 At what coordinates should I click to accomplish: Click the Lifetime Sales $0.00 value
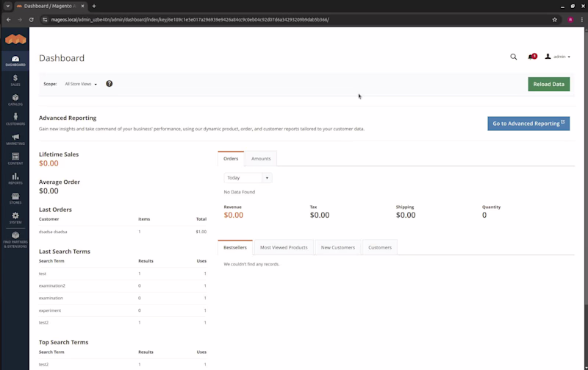click(x=49, y=163)
